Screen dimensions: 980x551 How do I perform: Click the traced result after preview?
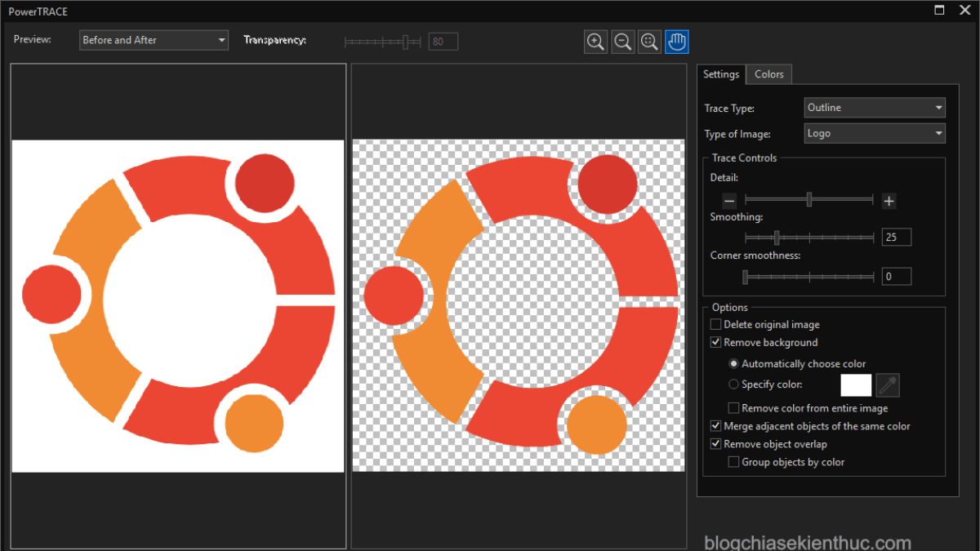tap(519, 306)
